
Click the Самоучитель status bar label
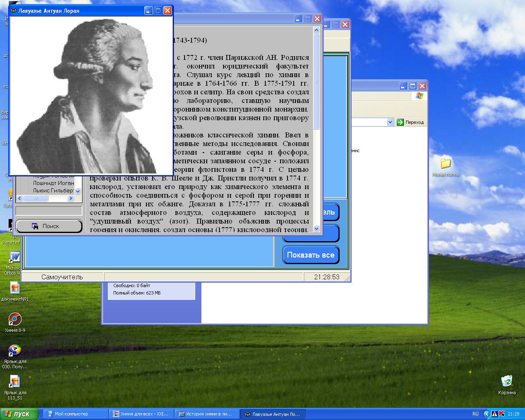click(x=62, y=277)
